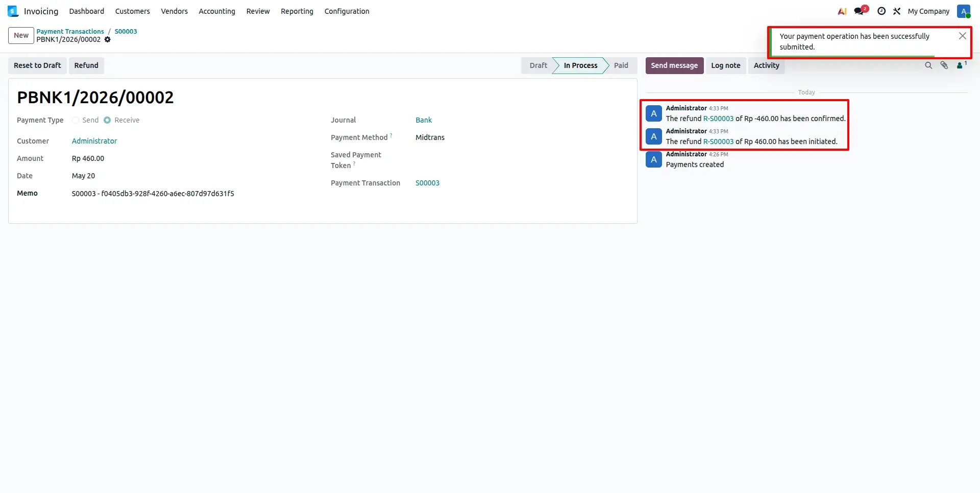Click the May 20 date value
The height and width of the screenshot is (493, 980).
point(83,176)
